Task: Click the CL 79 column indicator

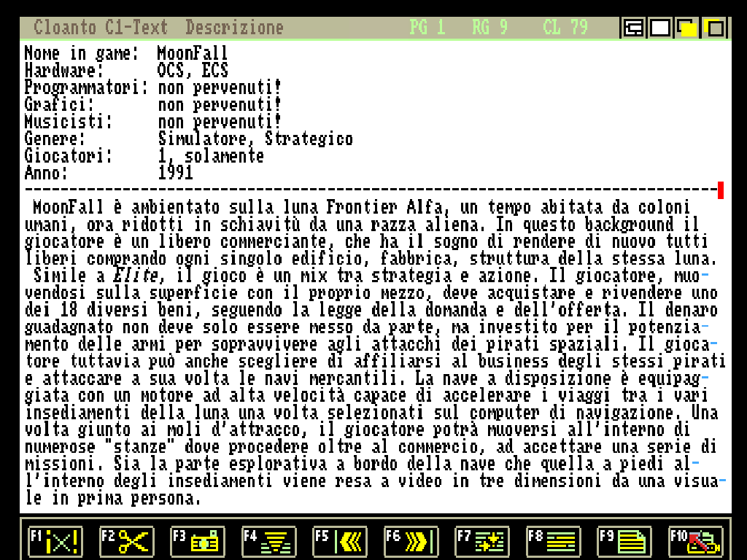Action: point(565,28)
